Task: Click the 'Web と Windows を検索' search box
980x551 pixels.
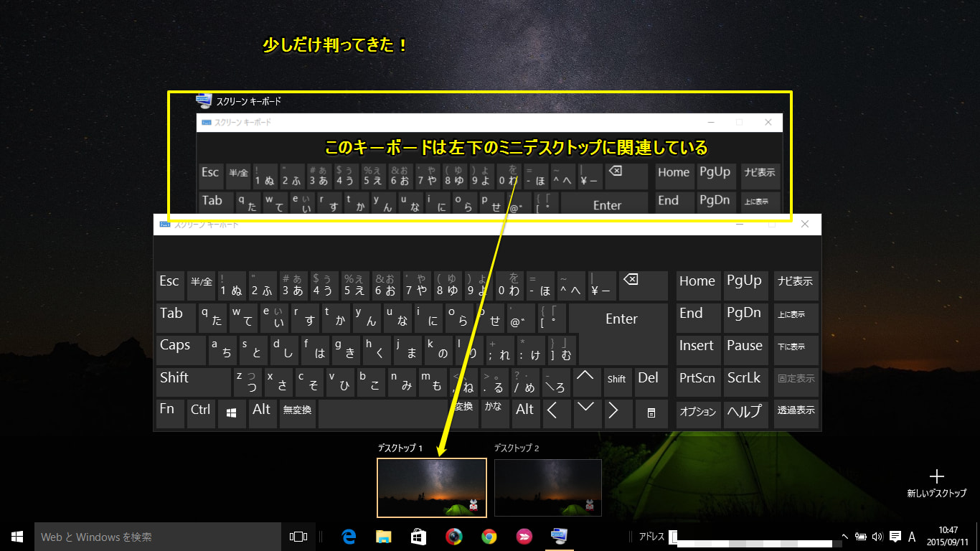Action: coord(158,537)
